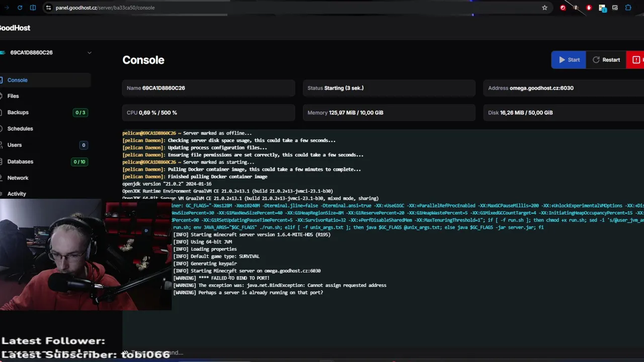Click the Disk 16,26 MiB / 50,00 GiB card

563,113
